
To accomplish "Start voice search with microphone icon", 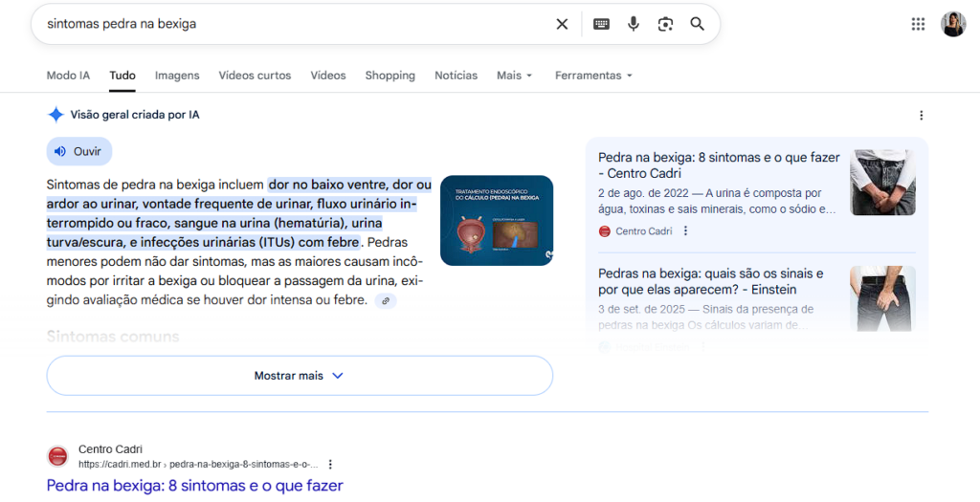I will tap(634, 24).
